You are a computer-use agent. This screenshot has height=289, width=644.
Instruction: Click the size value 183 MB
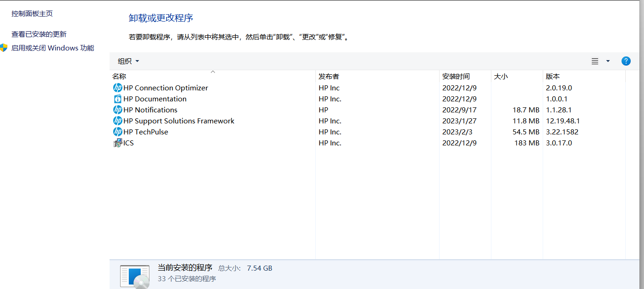527,143
